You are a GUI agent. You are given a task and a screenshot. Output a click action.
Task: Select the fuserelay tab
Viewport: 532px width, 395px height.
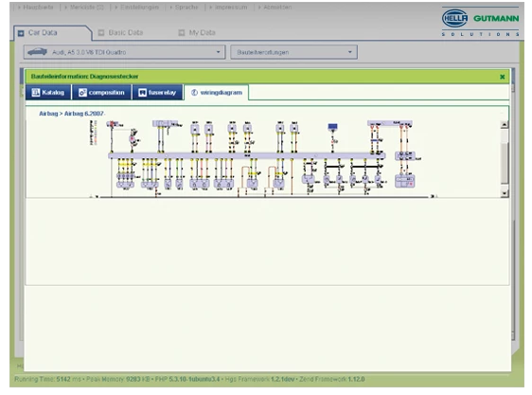[157, 93]
